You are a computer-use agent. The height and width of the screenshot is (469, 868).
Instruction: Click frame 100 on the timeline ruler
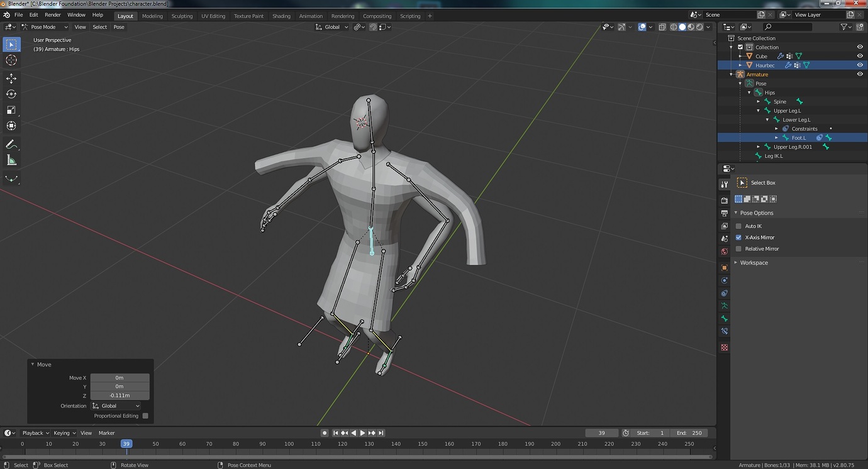pos(289,444)
